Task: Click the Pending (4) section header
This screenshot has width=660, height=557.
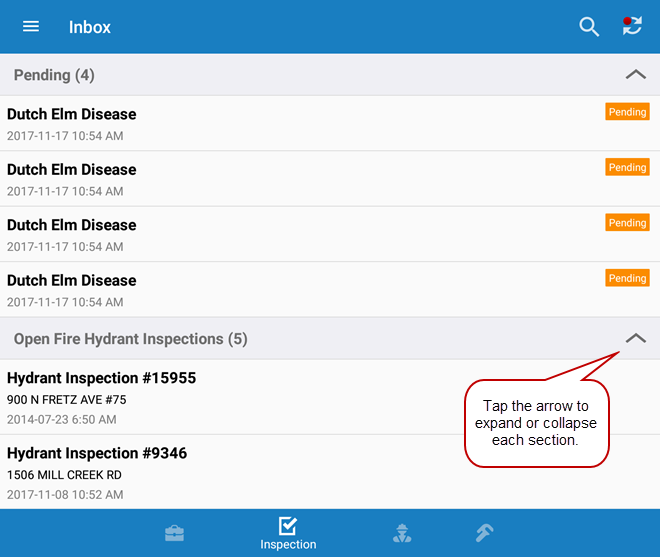Action: 54,75
